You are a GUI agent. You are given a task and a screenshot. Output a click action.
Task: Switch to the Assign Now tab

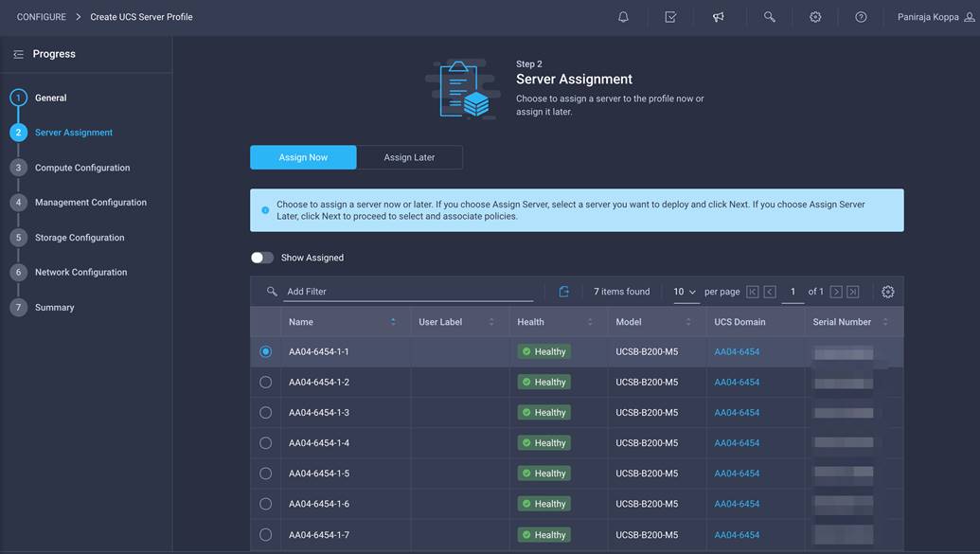[303, 157]
